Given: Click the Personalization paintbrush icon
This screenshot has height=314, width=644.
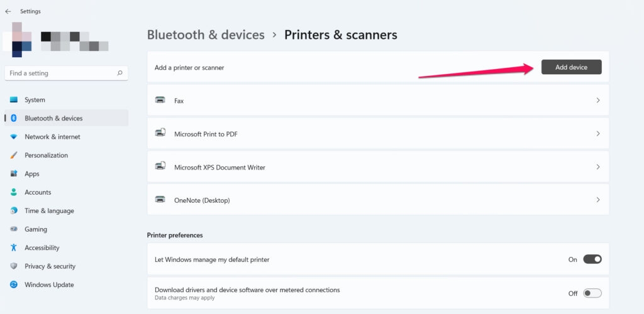Looking at the screenshot, I should pos(14,155).
